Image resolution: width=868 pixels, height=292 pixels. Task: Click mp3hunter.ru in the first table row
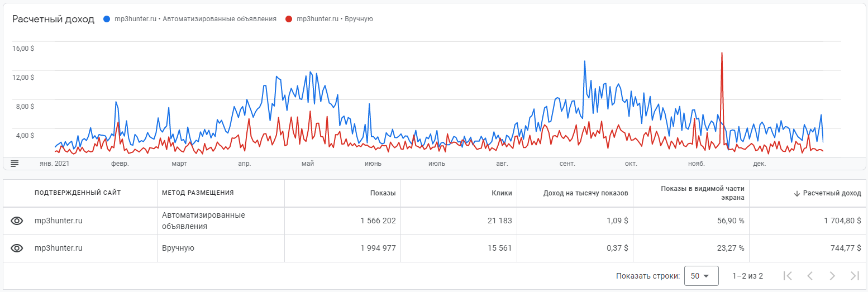[59, 221]
